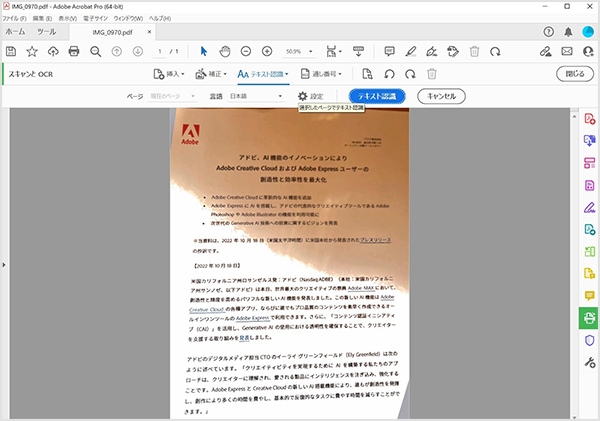This screenshot has height=421, width=600.
Task: Print the document using printer icon
Action: (74, 51)
